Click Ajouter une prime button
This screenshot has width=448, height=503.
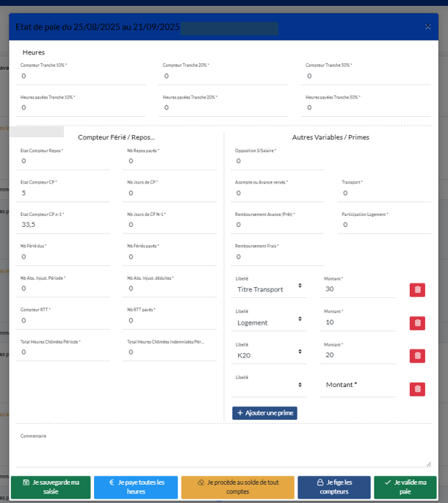point(264,413)
